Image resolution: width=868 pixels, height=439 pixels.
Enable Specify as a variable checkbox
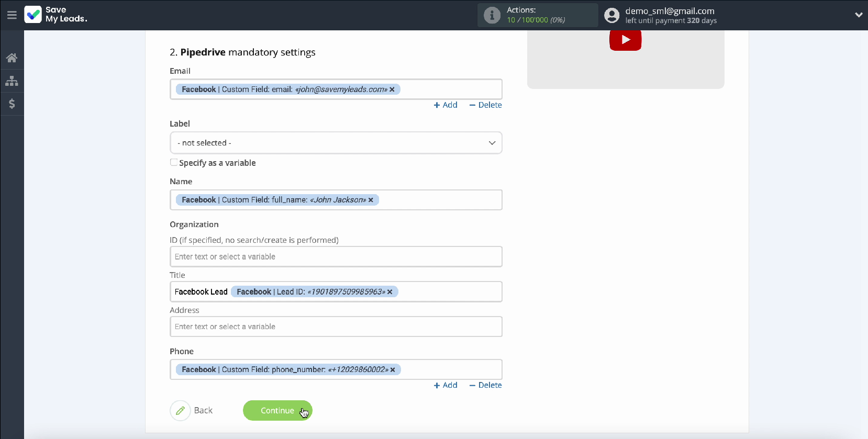tap(174, 162)
